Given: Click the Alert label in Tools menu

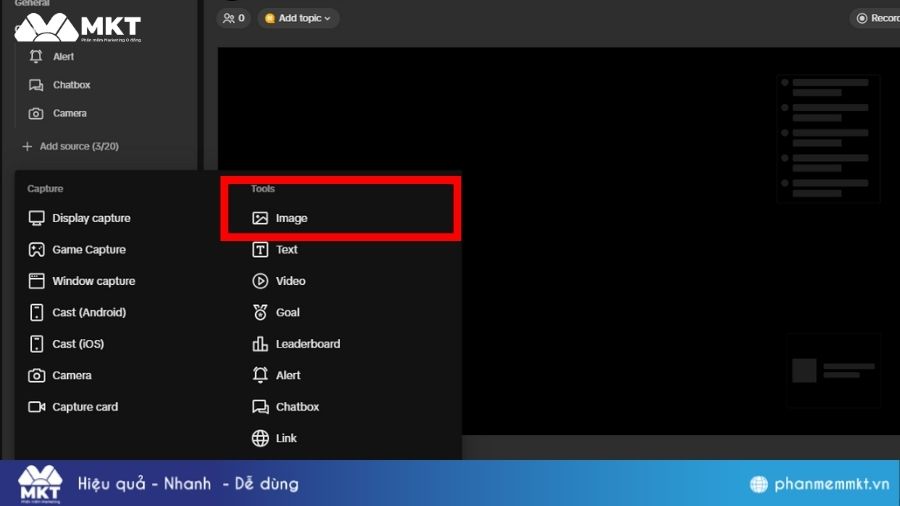Looking at the screenshot, I should [288, 375].
